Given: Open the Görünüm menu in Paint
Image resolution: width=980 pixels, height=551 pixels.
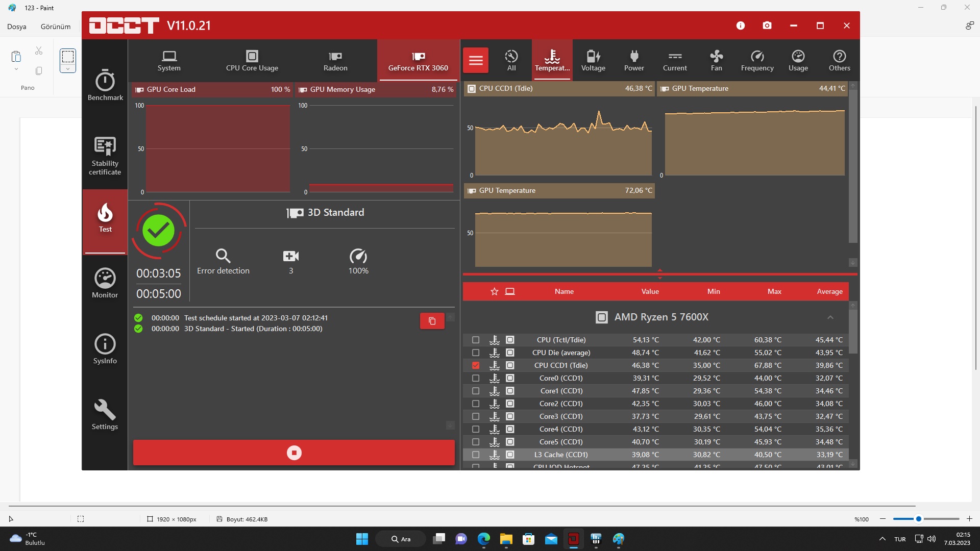Looking at the screenshot, I should [x=56, y=27].
